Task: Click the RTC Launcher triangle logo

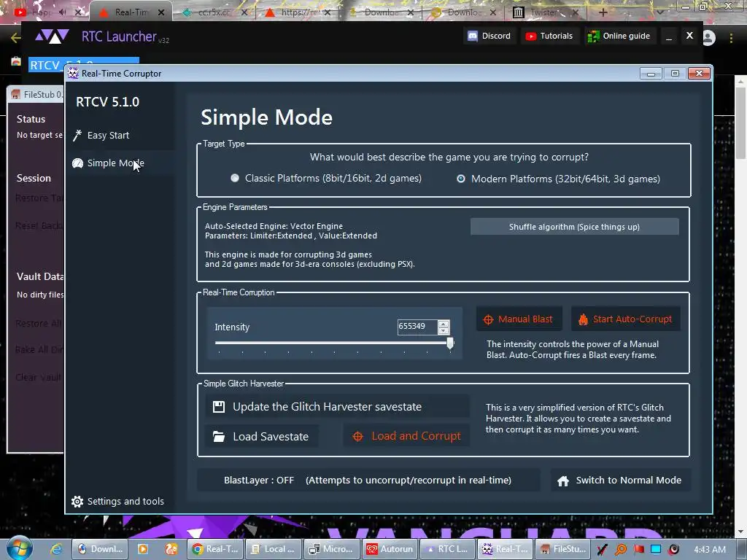Action: [53, 36]
